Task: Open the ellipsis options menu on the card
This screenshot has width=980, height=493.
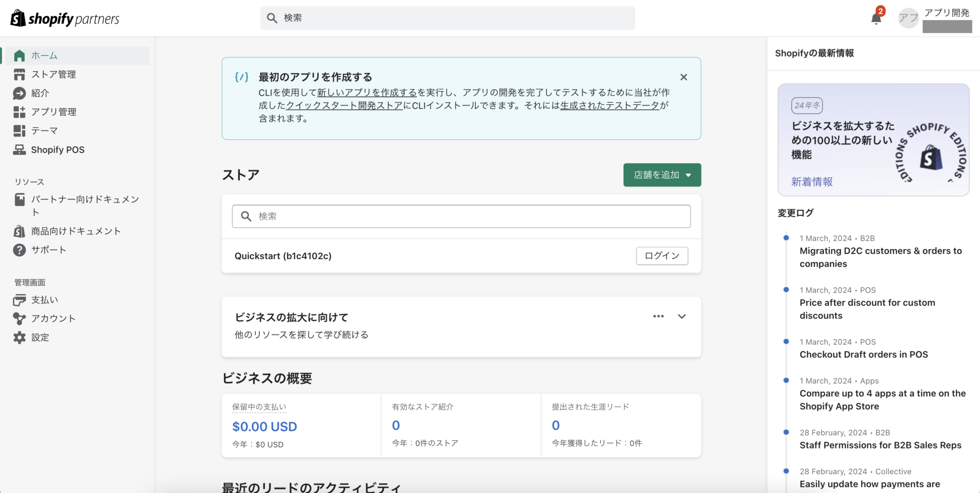Action: click(x=658, y=316)
